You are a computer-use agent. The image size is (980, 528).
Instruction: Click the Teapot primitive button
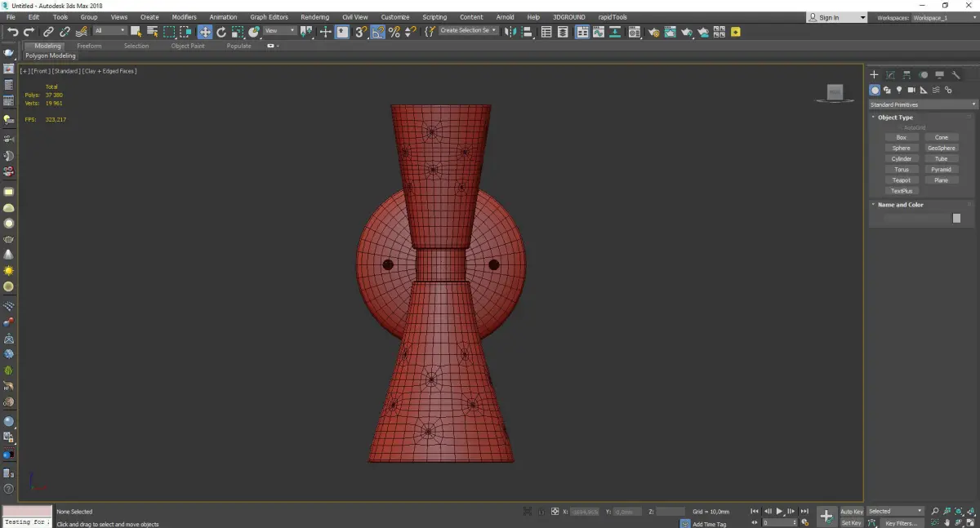click(901, 180)
